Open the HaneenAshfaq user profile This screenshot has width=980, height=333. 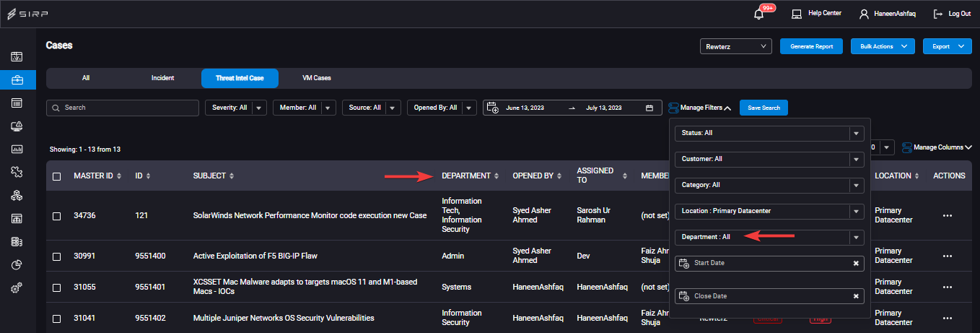[x=888, y=14]
